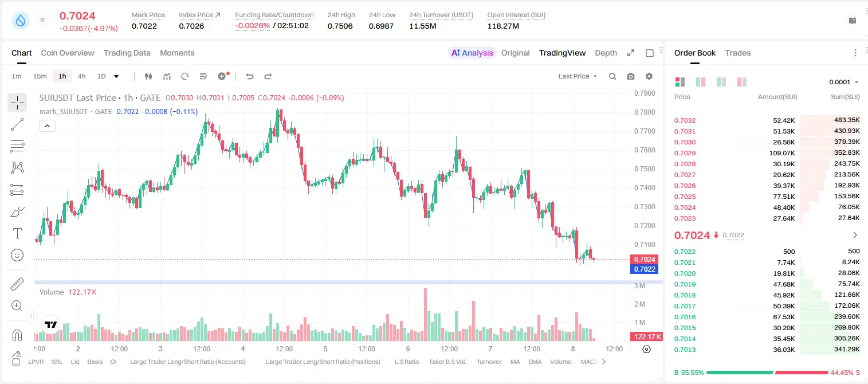The width and height of the screenshot is (868, 384).
Task: Open the emoji sticker tool
Action: tap(17, 255)
